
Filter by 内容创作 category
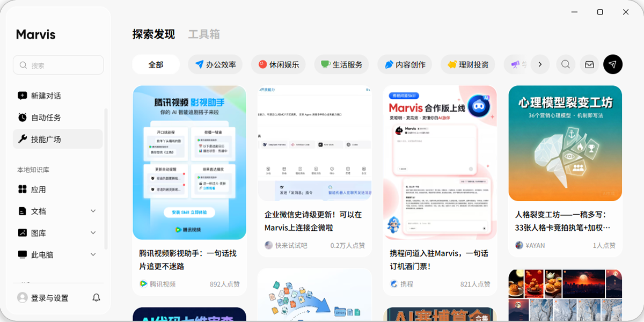(x=405, y=64)
